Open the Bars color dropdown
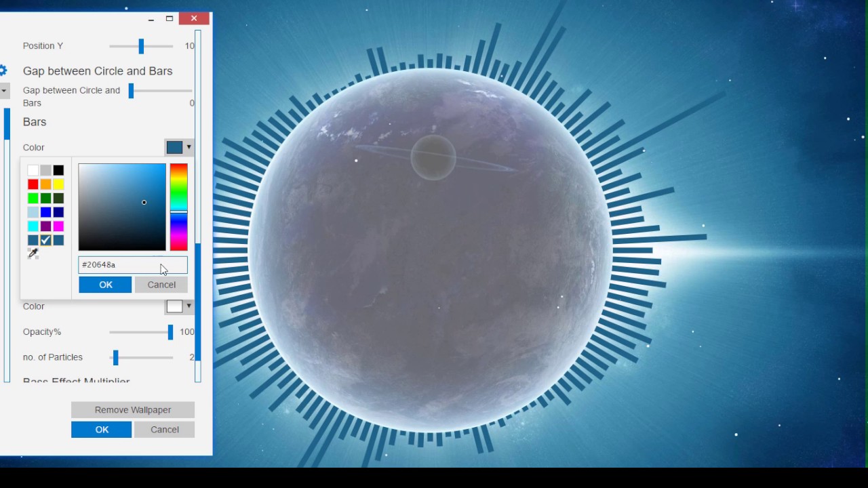This screenshot has height=488, width=868. (180, 147)
